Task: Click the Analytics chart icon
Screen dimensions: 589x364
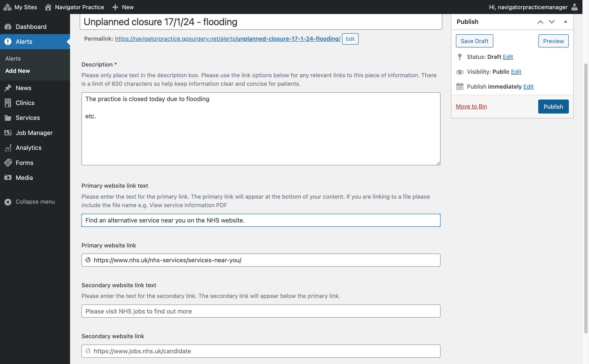Action: (x=8, y=148)
